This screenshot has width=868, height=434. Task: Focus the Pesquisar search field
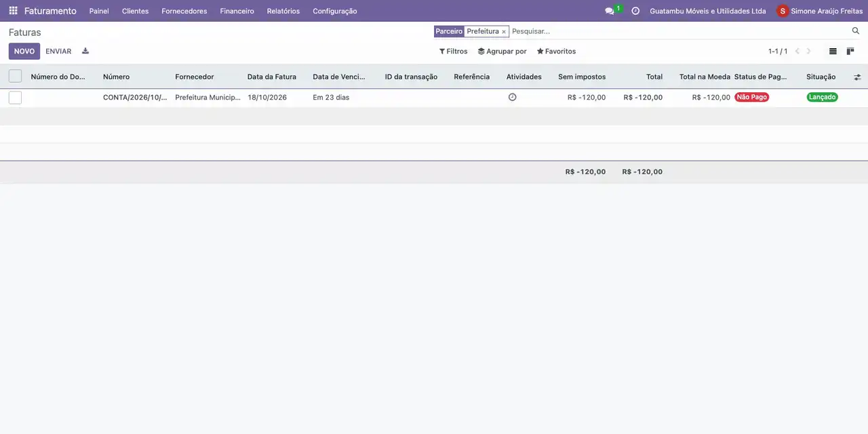[678, 31]
